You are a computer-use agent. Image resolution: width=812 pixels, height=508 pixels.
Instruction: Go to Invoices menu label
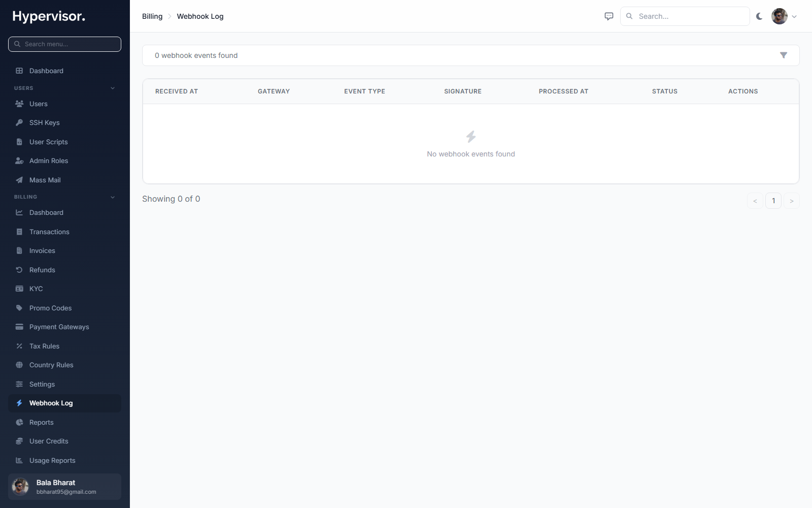tap(42, 250)
